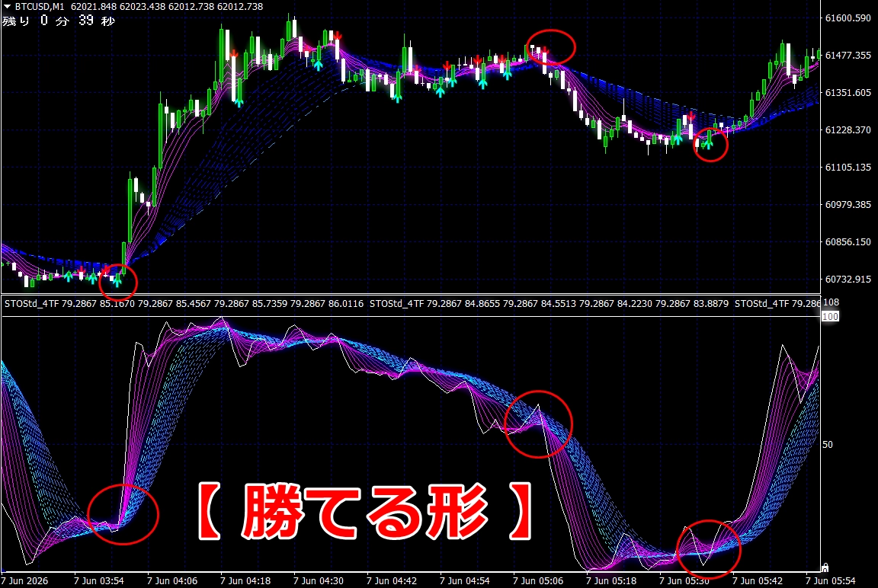Click the open price value 62021.848
The width and height of the screenshot is (878, 588).
tap(94, 7)
